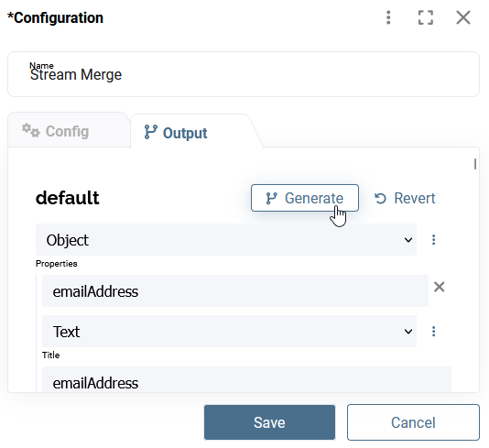Click the Generate button
489x448 pixels.
click(305, 198)
